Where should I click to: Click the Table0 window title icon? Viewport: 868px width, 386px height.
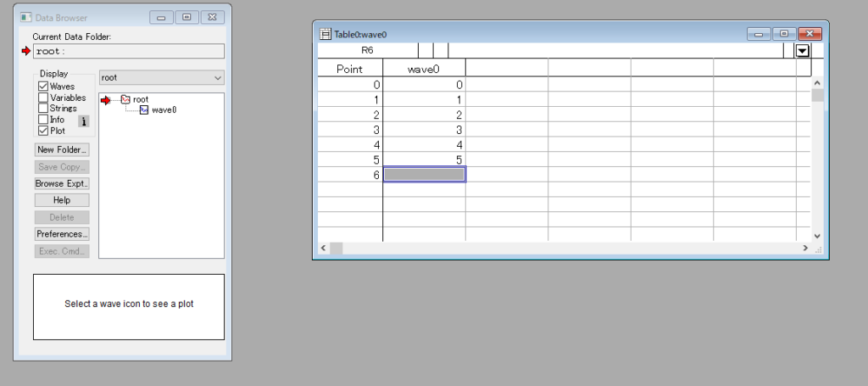pos(325,34)
